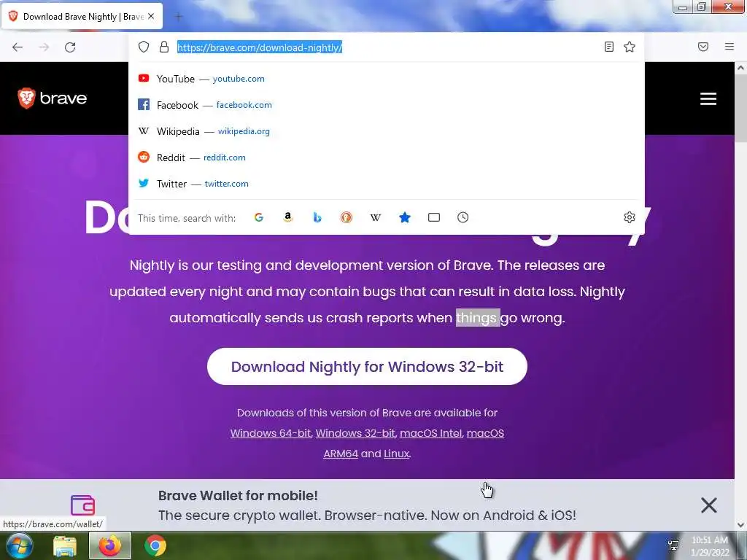Open the Brave site hamburger menu
This screenshot has height=560, width=747.
click(x=708, y=98)
